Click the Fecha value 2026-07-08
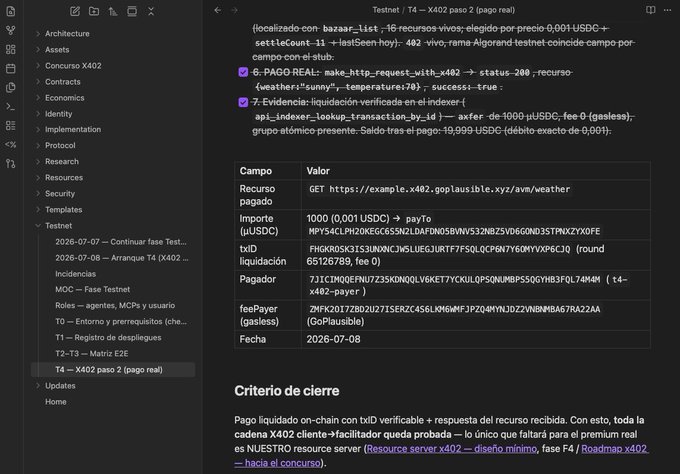680x474 pixels. coord(333,339)
